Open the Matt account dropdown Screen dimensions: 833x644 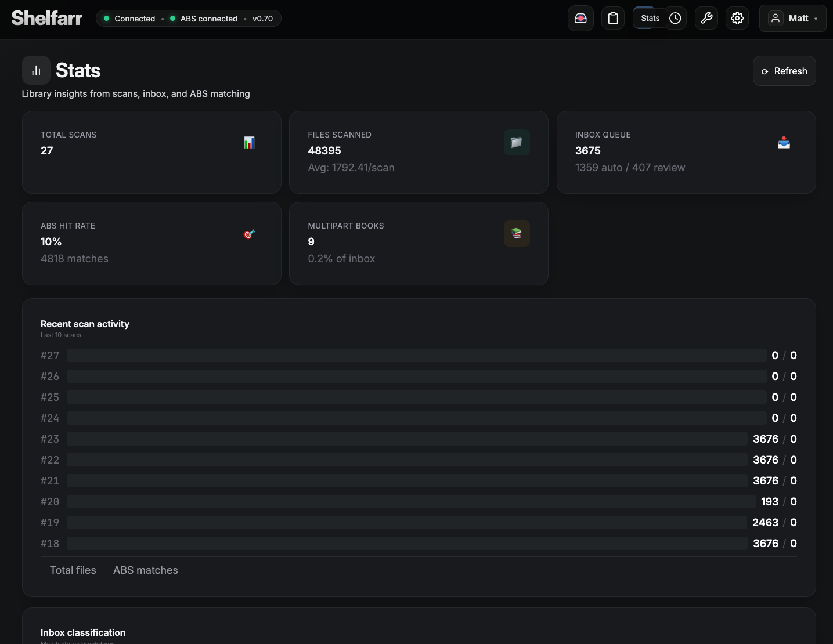(x=792, y=18)
